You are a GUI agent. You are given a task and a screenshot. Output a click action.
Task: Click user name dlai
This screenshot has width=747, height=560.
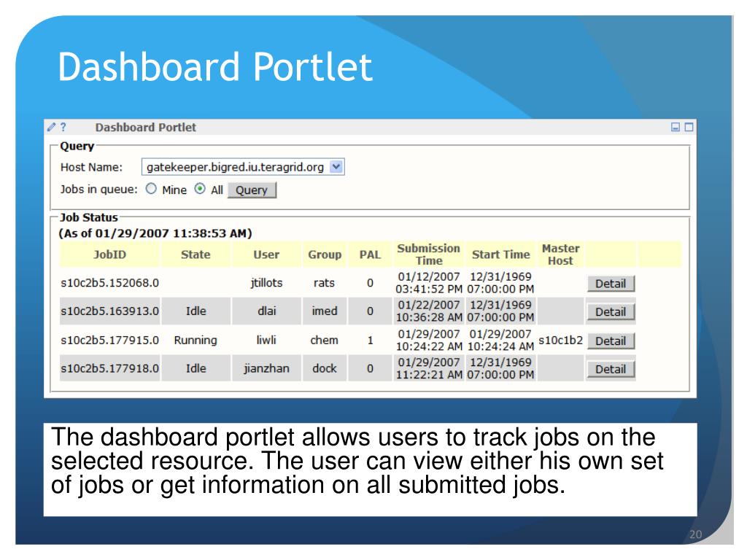(x=266, y=311)
